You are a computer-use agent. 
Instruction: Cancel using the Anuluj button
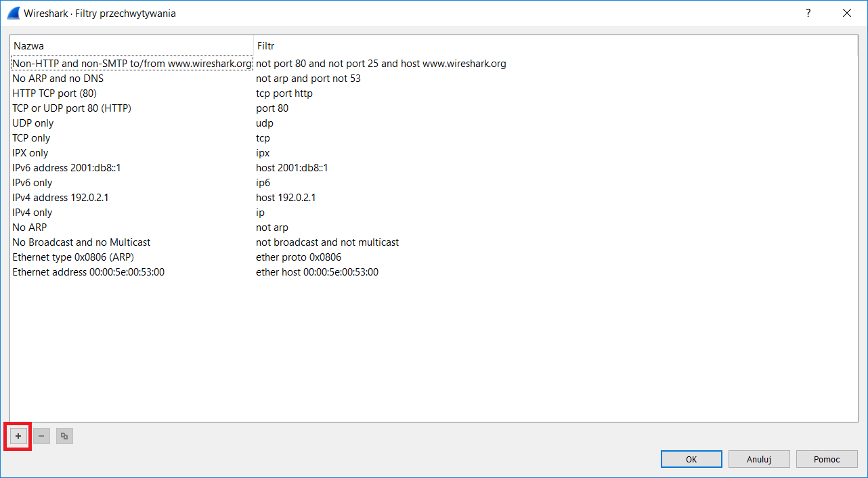tap(759, 459)
